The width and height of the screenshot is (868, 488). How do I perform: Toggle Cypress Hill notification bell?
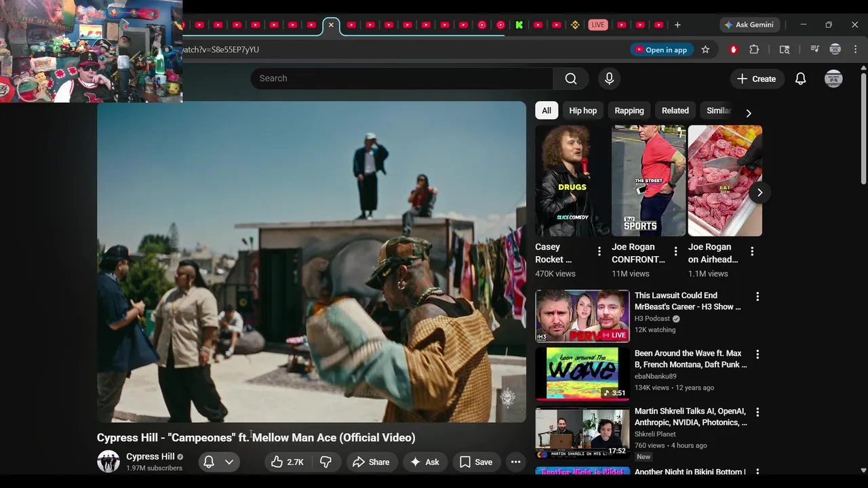[x=209, y=462]
